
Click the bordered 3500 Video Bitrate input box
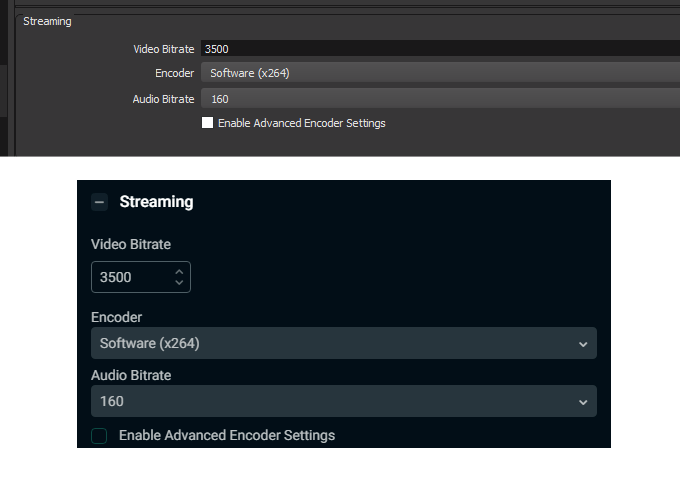click(130, 277)
